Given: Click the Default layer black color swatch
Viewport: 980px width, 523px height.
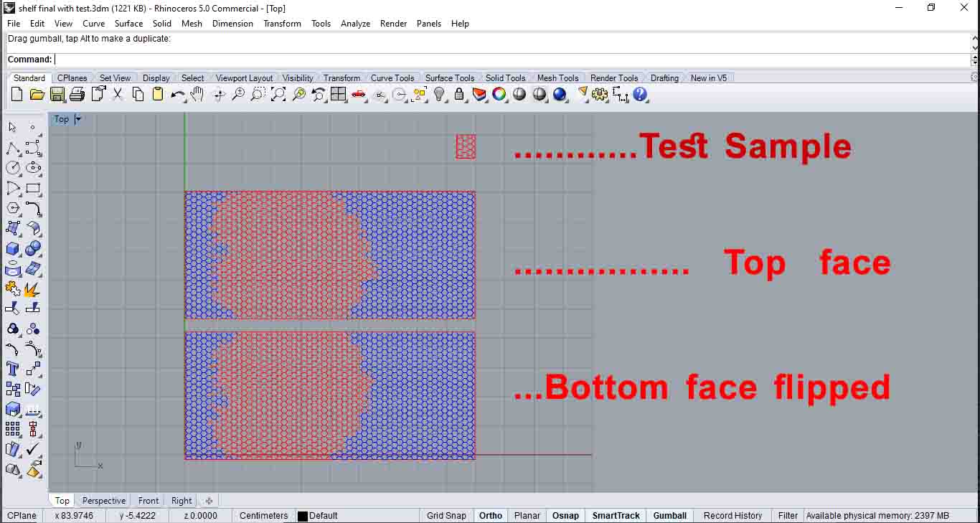Looking at the screenshot, I should click(303, 516).
